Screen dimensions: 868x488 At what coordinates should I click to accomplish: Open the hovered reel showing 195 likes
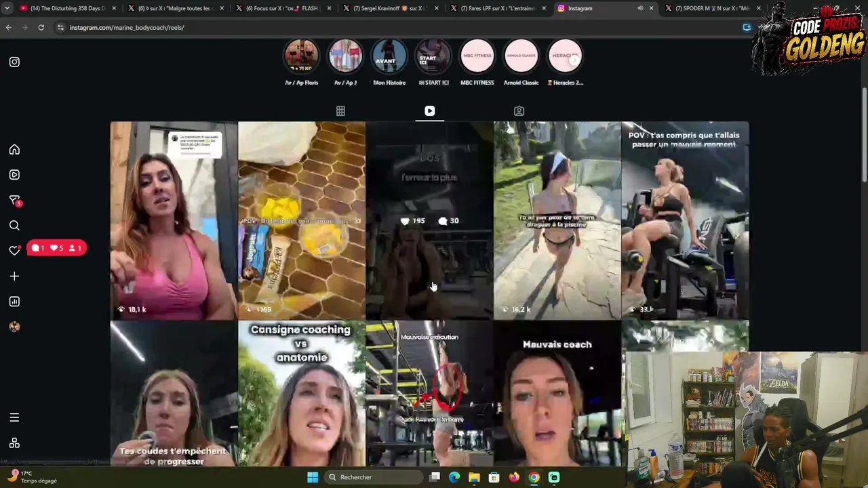[x=430, y=220]
